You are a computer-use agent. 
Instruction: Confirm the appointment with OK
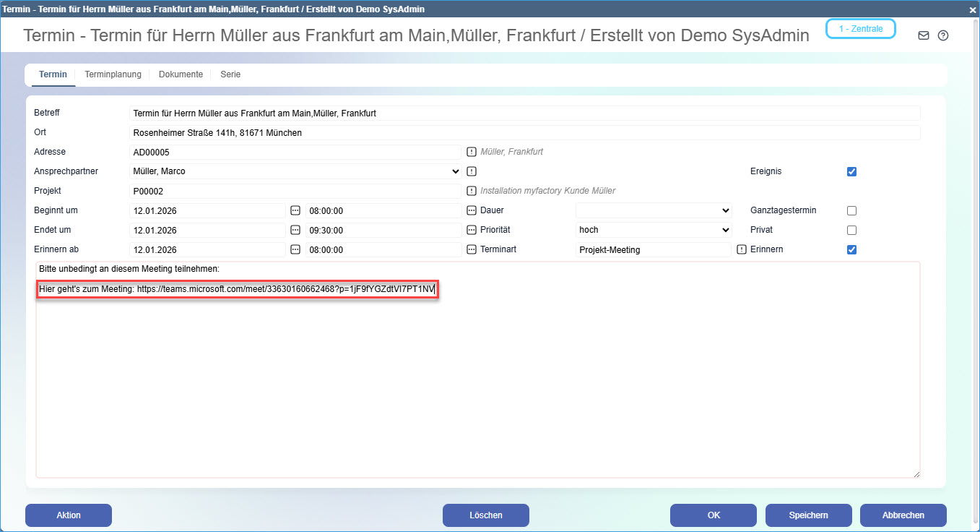click(714, 515)
